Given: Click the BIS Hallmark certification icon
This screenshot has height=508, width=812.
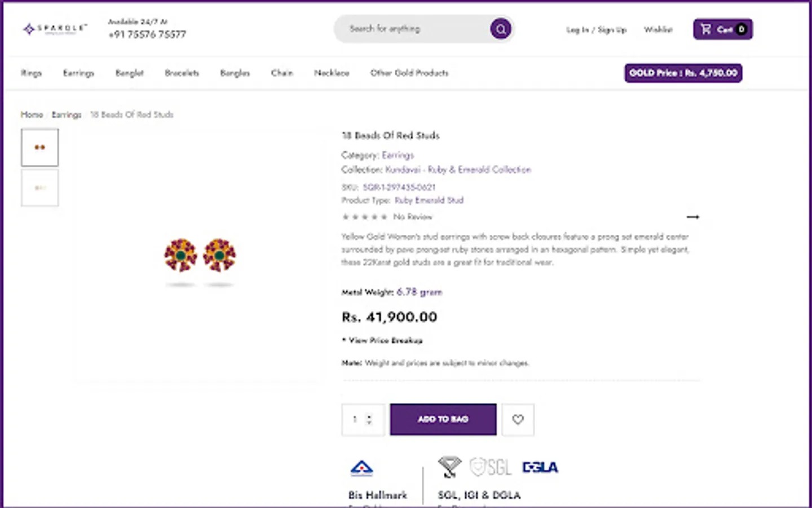Looking at the screenshot, I should click(361, 468).
